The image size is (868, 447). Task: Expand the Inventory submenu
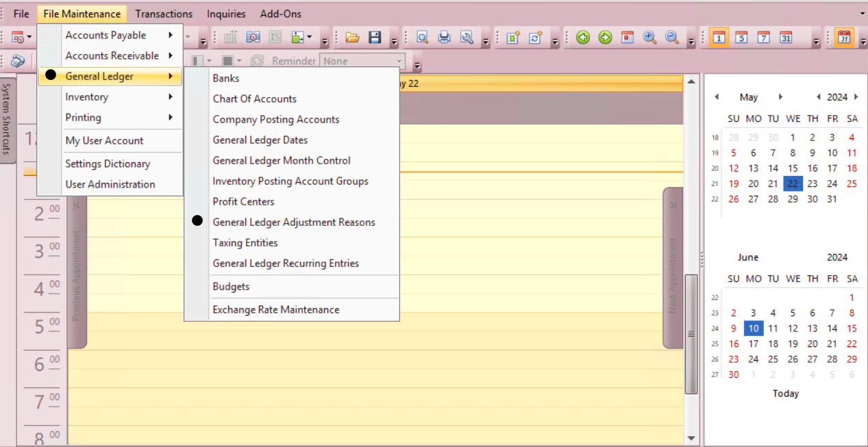(x=110, y=97)
